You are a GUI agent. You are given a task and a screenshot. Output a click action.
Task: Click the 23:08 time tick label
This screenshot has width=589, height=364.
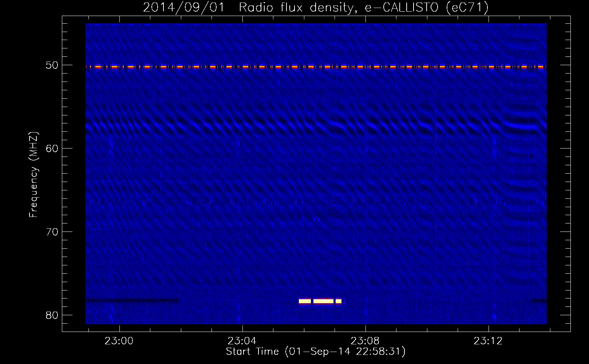[x=365, y=341]
